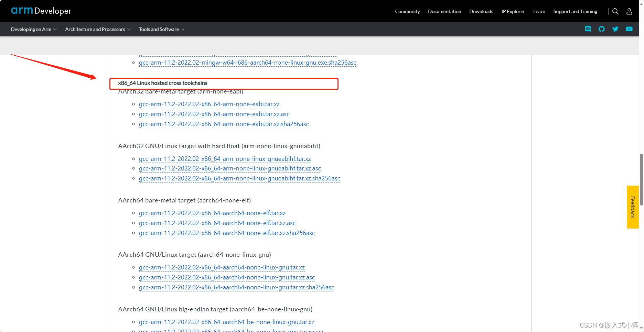Download x86_64-aarch64_be-none-linux-gnu.tar.xz toolchain
644x332 pixels.
(226, 322)
